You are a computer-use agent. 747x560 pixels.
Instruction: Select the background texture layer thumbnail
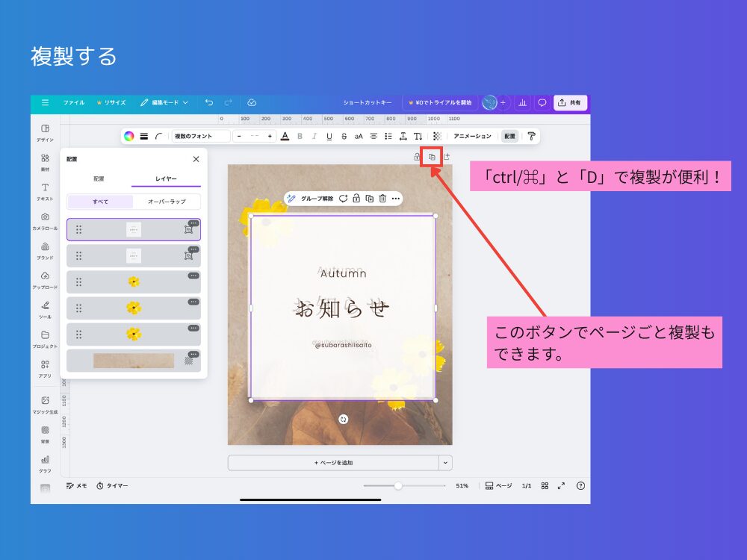coord(134,360)
